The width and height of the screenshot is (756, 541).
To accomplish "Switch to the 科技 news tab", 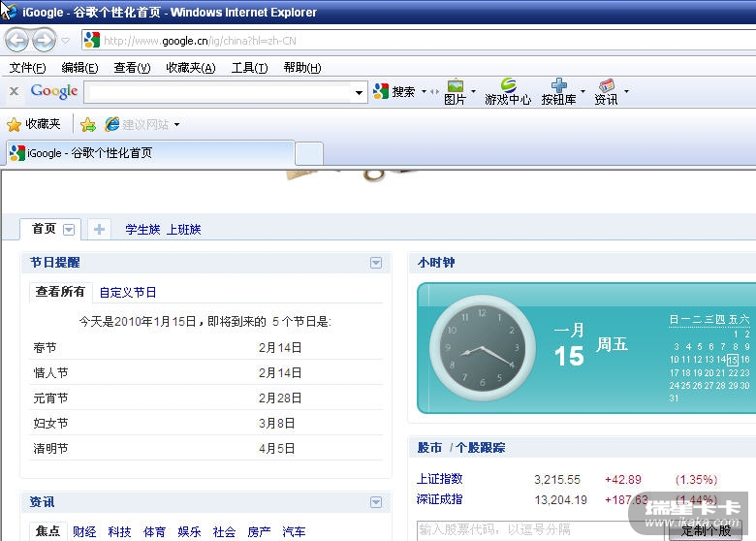I will point(119,532).
